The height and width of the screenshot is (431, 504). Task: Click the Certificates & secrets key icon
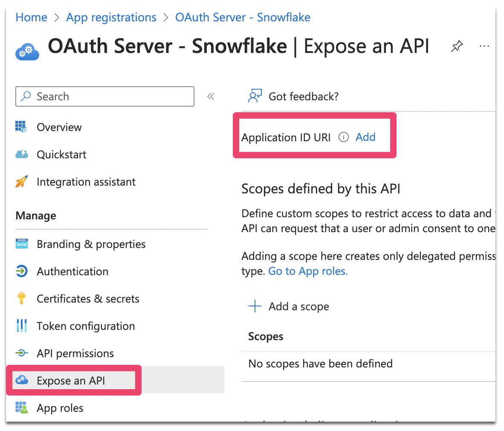[x=21, y=298]
